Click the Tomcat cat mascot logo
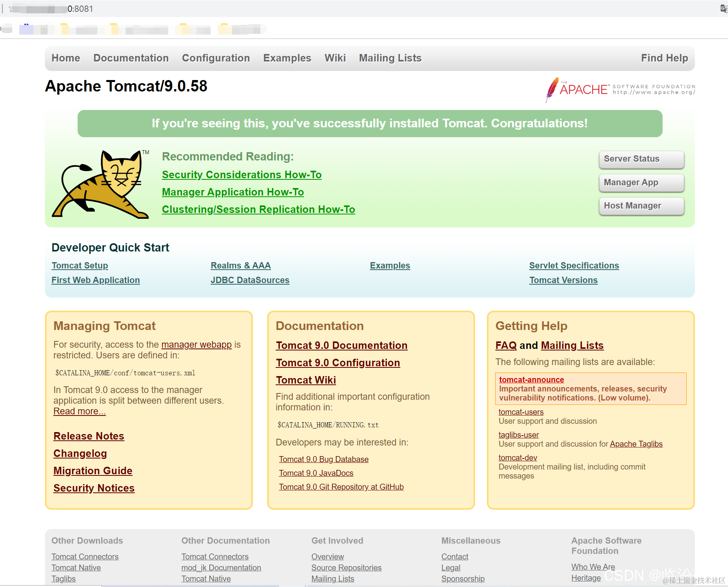The image size is (728, 587). [101, 184]
